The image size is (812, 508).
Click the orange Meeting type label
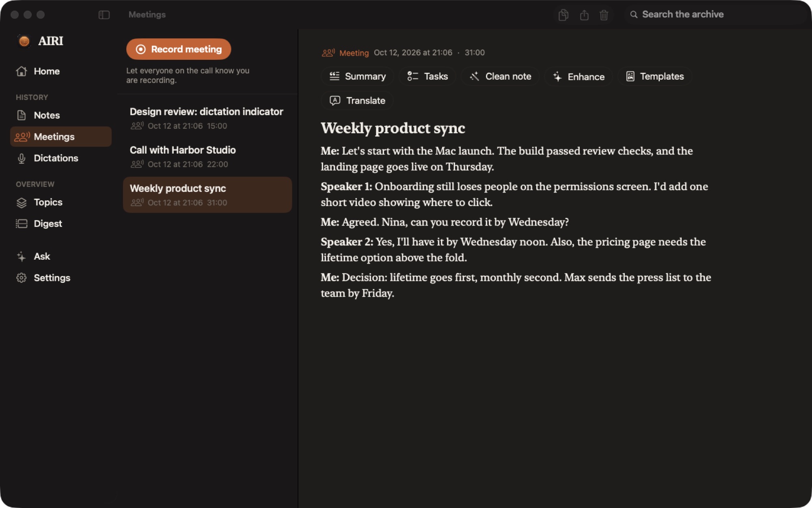click(x=354, y=53)
